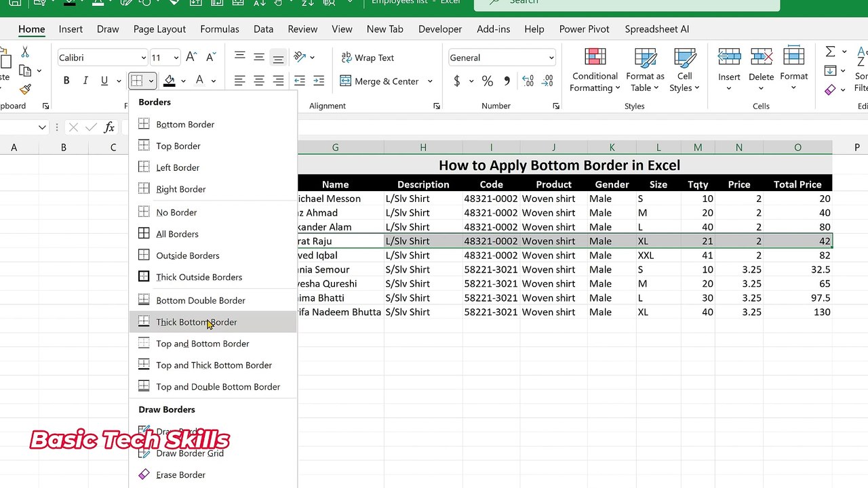Apply the Fill Color bucket
This screenshot has width=868, height=488.
click(170, 81)
